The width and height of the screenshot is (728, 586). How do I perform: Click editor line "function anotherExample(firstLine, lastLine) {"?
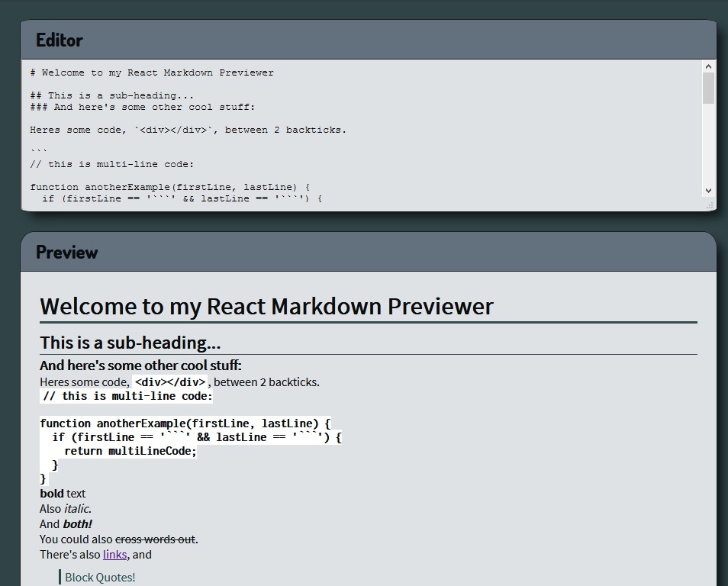(170, 187)
